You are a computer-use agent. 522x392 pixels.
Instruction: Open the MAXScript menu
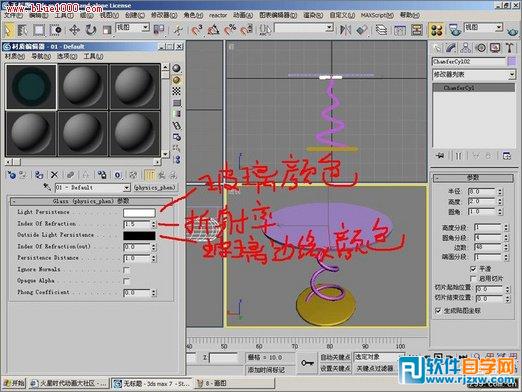pos(377,15)
